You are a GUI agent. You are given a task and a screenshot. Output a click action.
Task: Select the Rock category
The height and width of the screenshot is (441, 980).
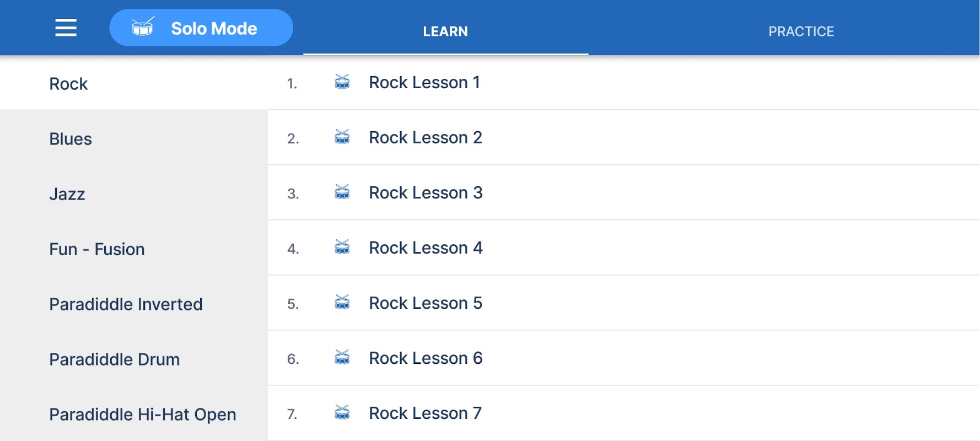(x=68, y=84)
